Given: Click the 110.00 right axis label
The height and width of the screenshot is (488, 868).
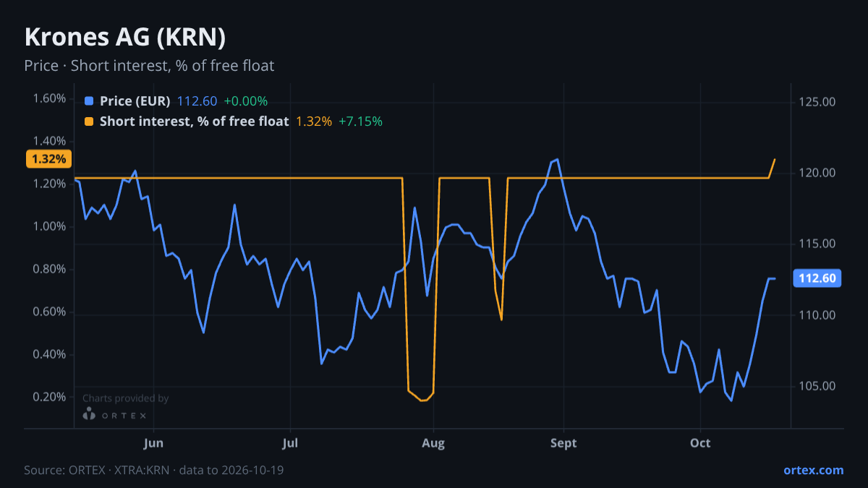Looking at the screenshot, I should pos(817,315).
